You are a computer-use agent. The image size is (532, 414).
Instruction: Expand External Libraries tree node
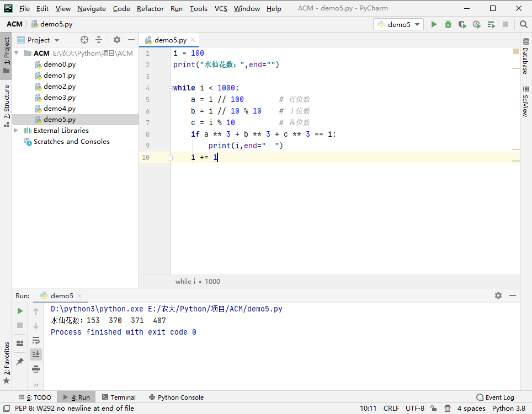pos(17,131)
